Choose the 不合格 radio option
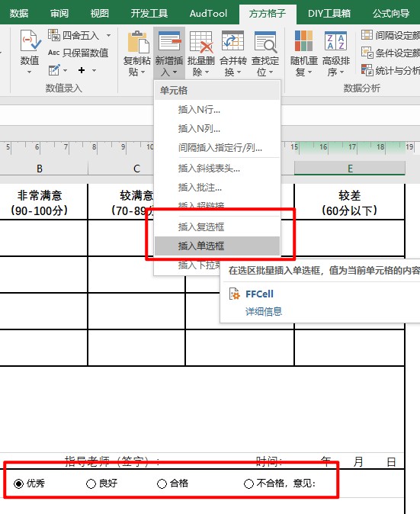Image resolution: width=420 pixels, height=514 pixels. click(x=248, y=483)
